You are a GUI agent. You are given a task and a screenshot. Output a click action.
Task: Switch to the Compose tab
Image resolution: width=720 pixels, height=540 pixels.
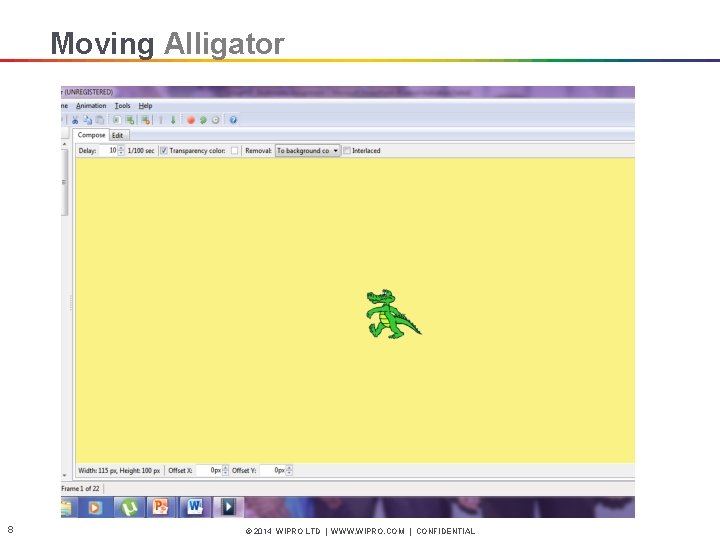[x=91, y=135]
